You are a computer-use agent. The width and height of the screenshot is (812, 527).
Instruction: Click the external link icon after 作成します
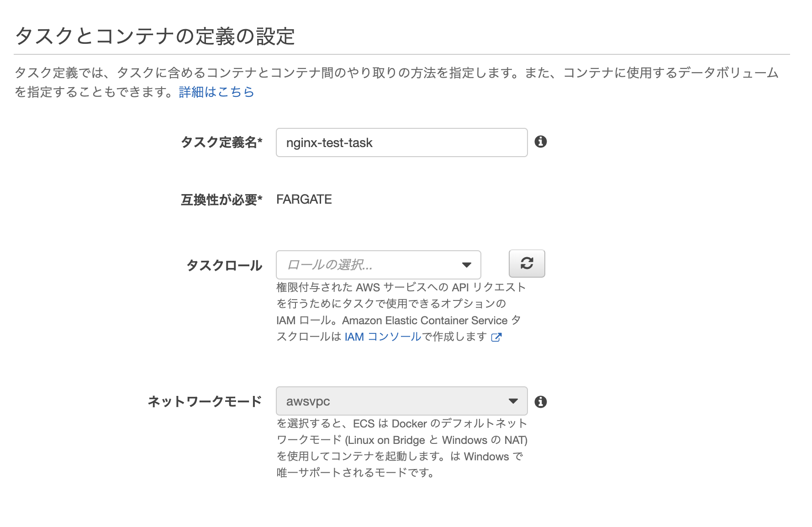click(496, 337)
